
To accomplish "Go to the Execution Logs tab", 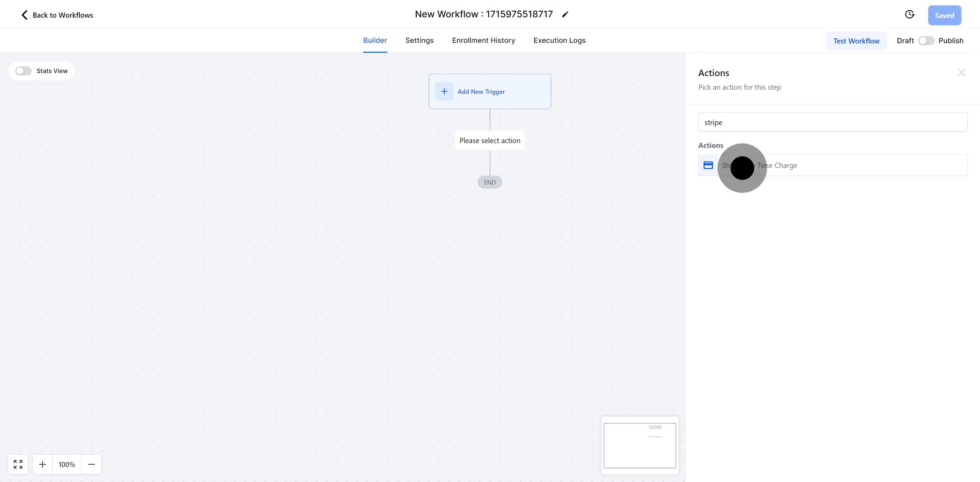I will 559,40.
